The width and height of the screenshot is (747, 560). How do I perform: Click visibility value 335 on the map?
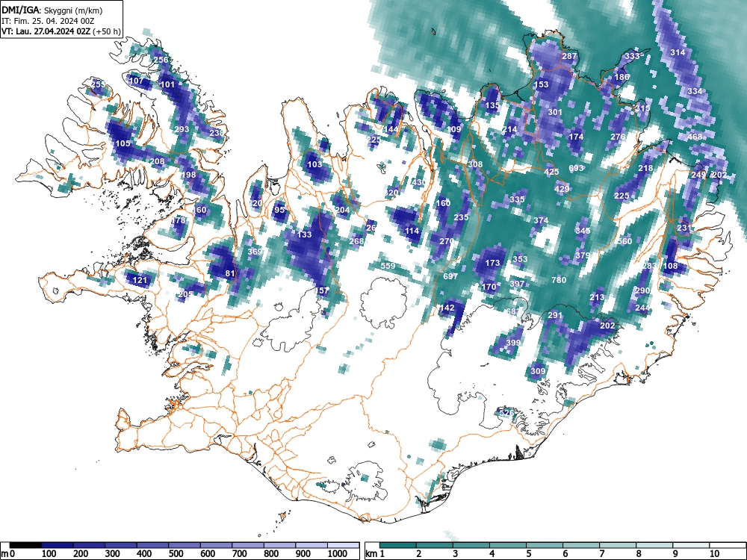pos(517,199)
